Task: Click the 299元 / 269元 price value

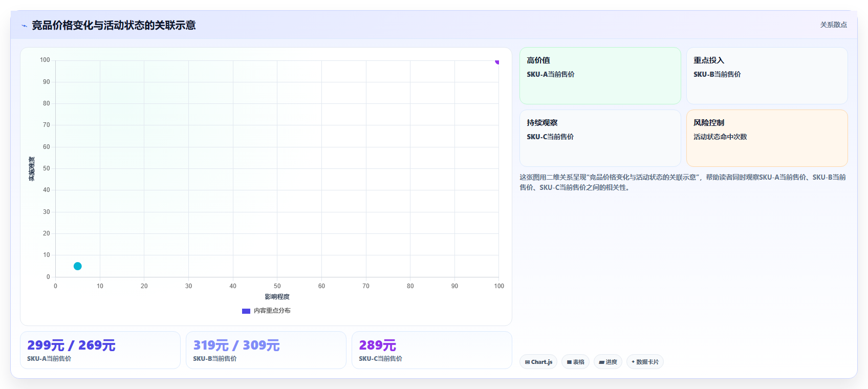Action: 71,345
